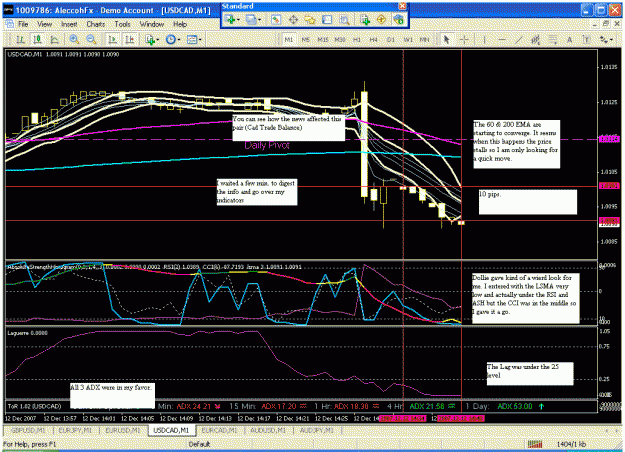Switch to Bar Chart display icon

20,39
